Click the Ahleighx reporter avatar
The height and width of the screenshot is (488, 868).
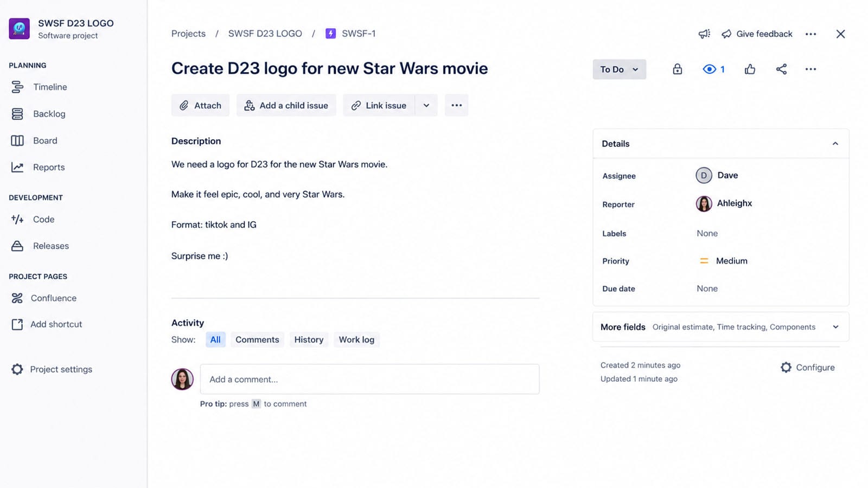click(x=704, y=204)
